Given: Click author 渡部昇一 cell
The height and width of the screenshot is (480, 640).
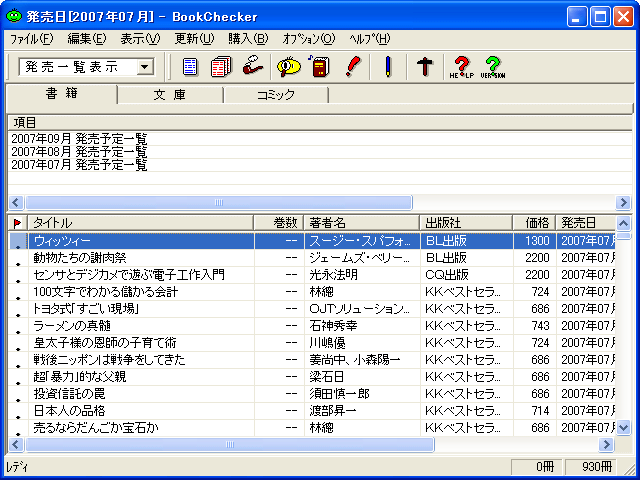Looking at the screenshot, I should (x=362, y=411).
